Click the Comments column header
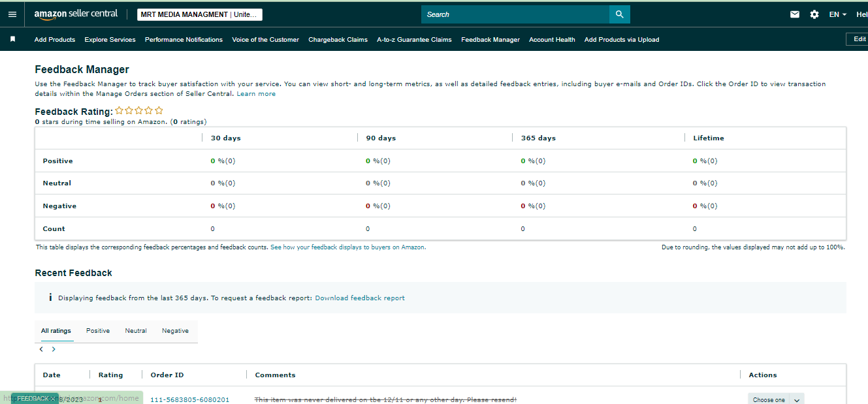 275,375
